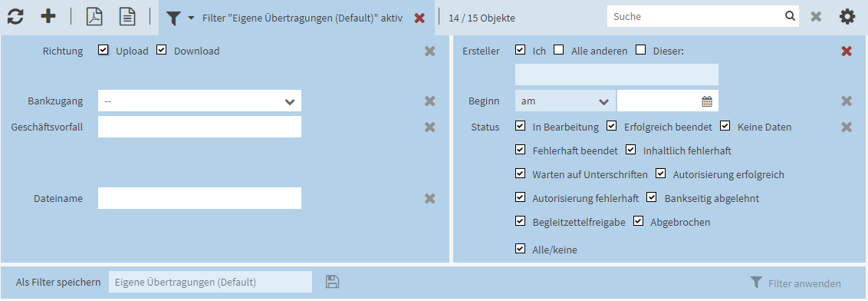The image size is (868, 301).
Task: Uncheck the Abgebrochen status checkbox
Action: (639, 220)
